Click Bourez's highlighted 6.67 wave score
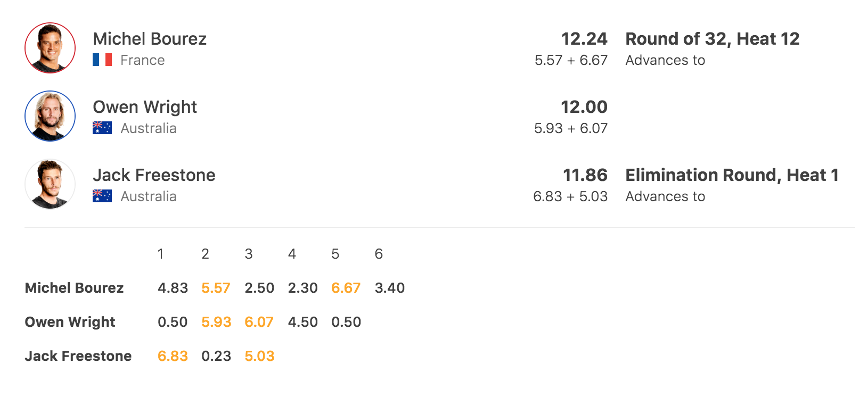 click(346, 288)
